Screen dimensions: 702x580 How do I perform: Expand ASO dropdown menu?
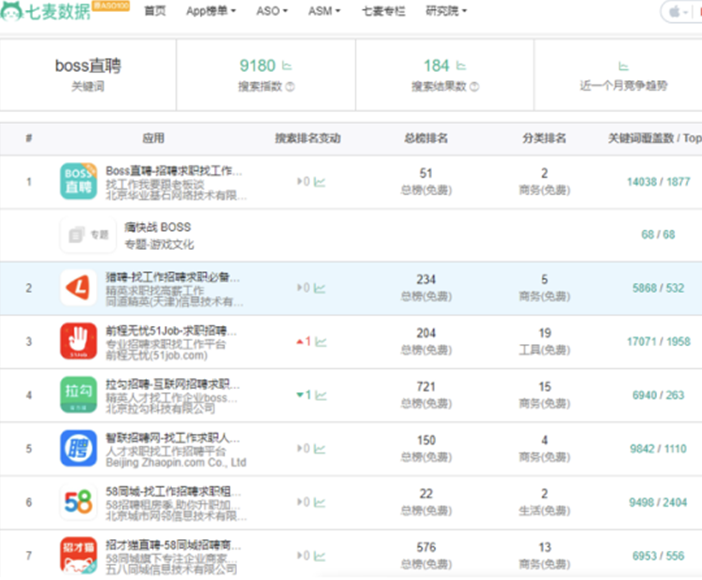pos(272,11)
